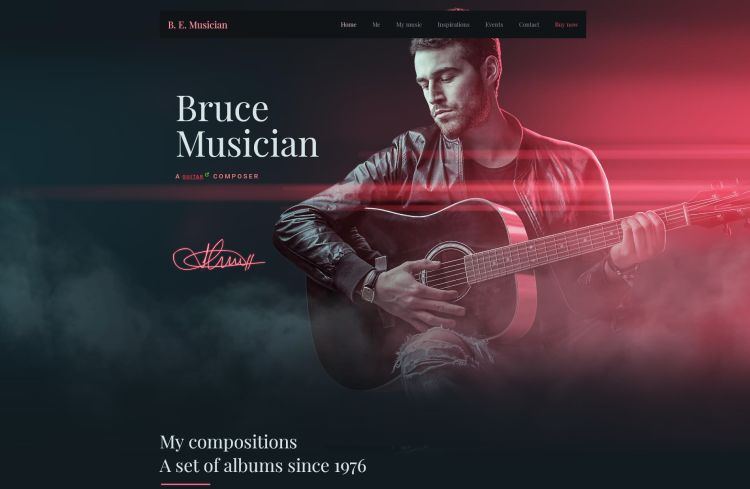Image resolution: width=750 pixels, height=489 pixels.
Task: Click 'A set of albums since 1976' text
Action: pyautogui.click(x=263, y=466)
